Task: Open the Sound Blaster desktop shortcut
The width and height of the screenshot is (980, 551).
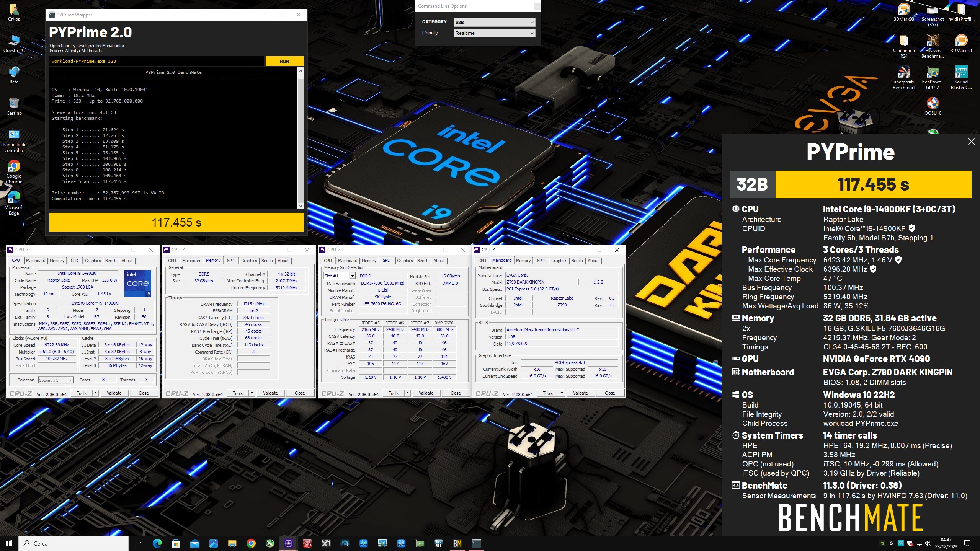Action: tap(961, 78)
